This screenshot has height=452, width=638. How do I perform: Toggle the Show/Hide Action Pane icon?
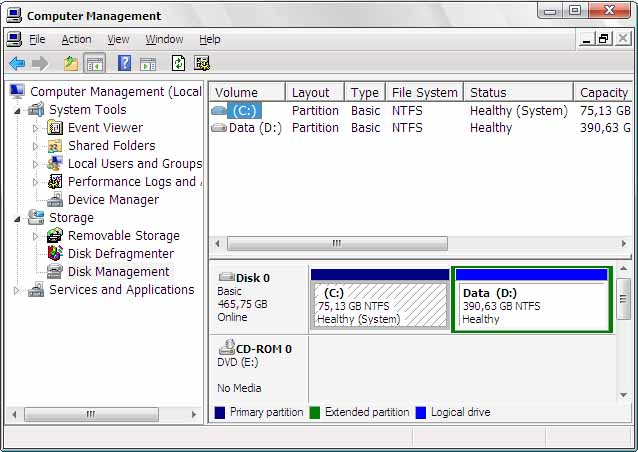(x=148, y=64)
